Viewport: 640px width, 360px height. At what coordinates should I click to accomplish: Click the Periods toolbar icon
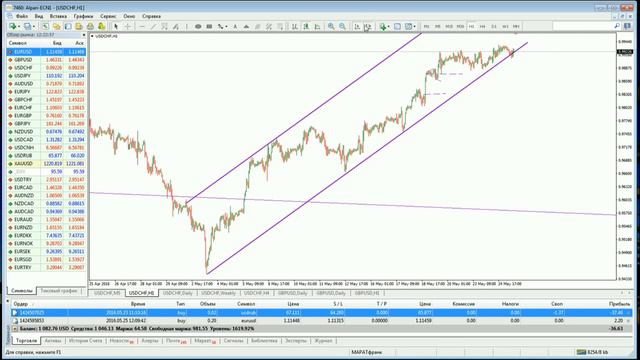coord(397,27)
